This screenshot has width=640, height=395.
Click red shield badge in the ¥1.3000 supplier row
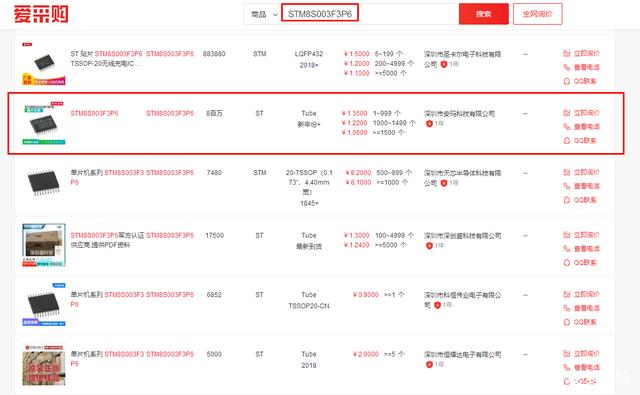click(429, 246)
